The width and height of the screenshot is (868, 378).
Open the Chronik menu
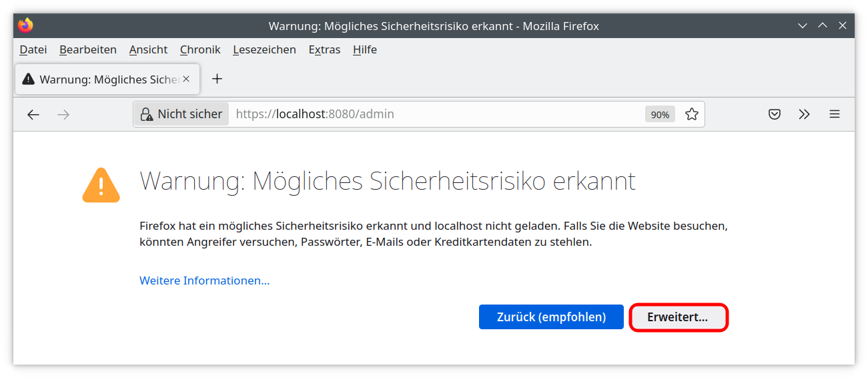click(200, 49)
